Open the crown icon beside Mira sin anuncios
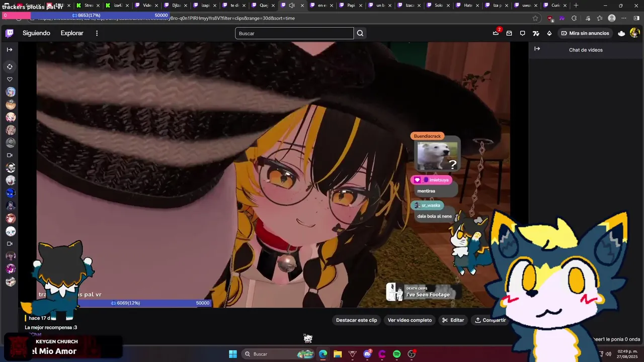 [x=621, y=33]
